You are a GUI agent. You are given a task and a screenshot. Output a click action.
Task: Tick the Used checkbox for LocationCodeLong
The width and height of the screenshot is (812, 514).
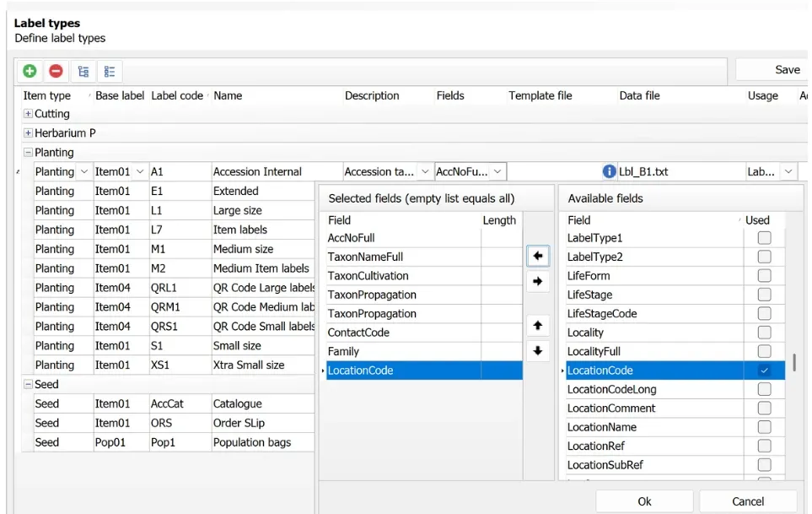point(764,389)
